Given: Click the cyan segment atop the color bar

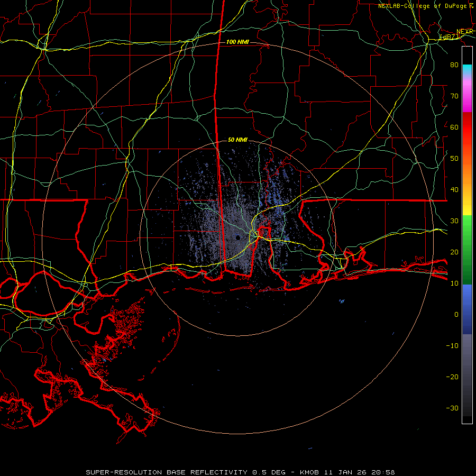Looking at the screenshot, I should (467, 70).
